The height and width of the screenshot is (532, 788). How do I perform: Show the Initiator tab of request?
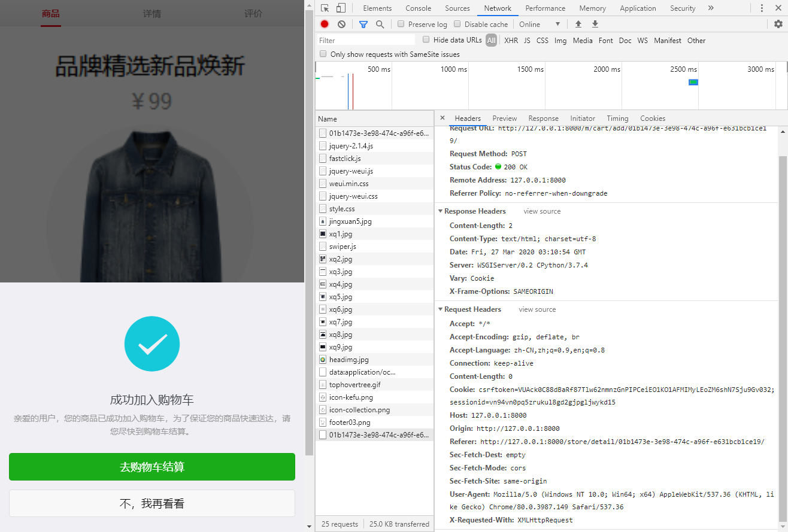point(583,118)
